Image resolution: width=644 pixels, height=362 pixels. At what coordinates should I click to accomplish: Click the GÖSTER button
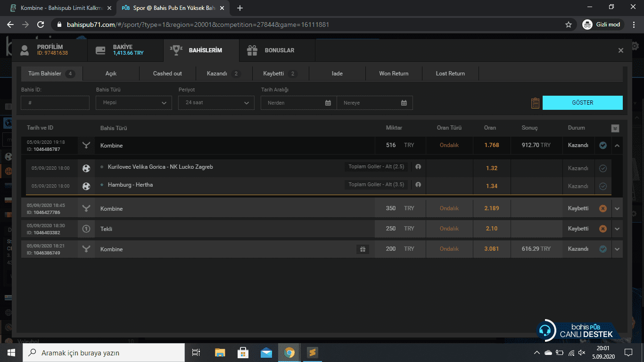point(583,103)
